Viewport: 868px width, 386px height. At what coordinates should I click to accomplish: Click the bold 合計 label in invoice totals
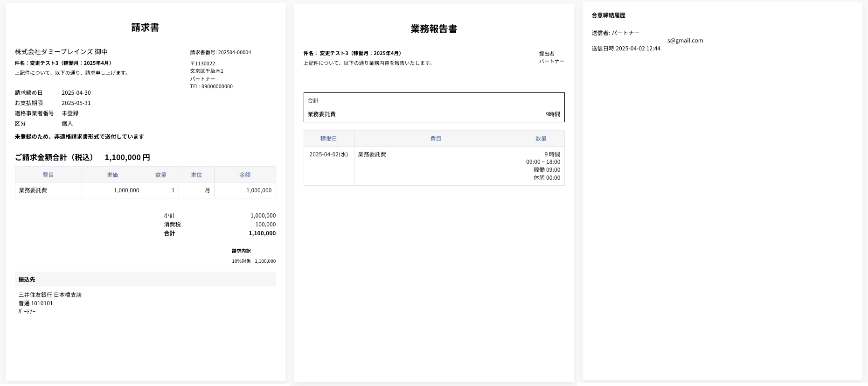point(169,233)
